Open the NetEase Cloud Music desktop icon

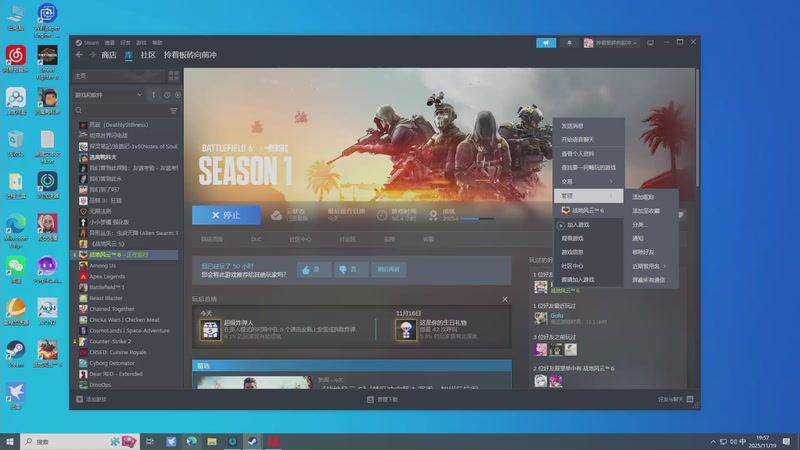click(16, 59)
